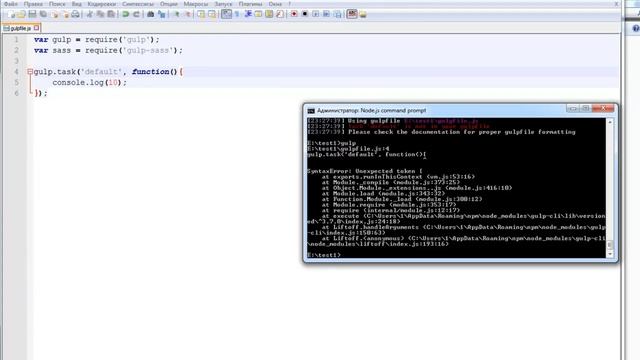Start macro recording with red dot icon
This screenshot has width=640, height=360.
pyautogui.click(x=294, y=14)
